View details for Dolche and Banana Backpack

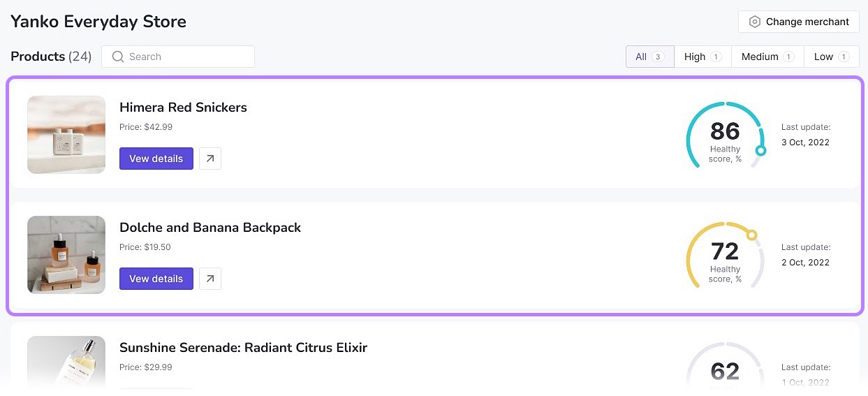click(x=156, y=279)
